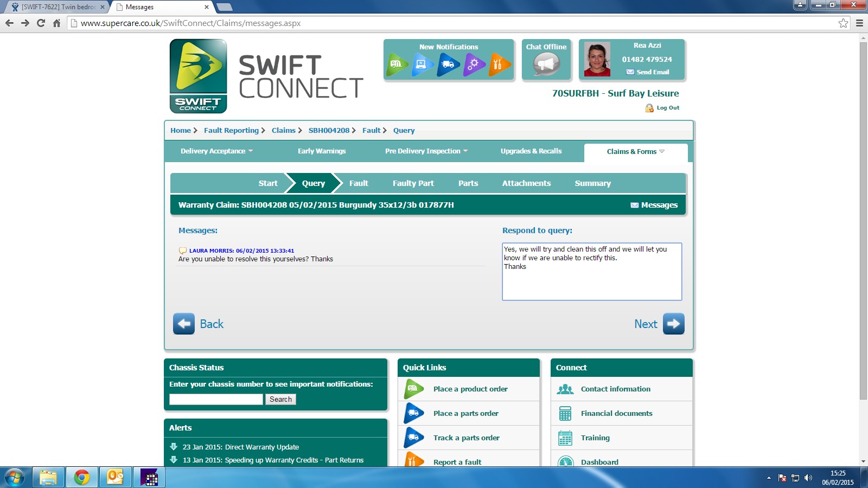Viewport: 868px width, 488px height.
Task: Go to the Parts claim step
Action: [468, 183]
